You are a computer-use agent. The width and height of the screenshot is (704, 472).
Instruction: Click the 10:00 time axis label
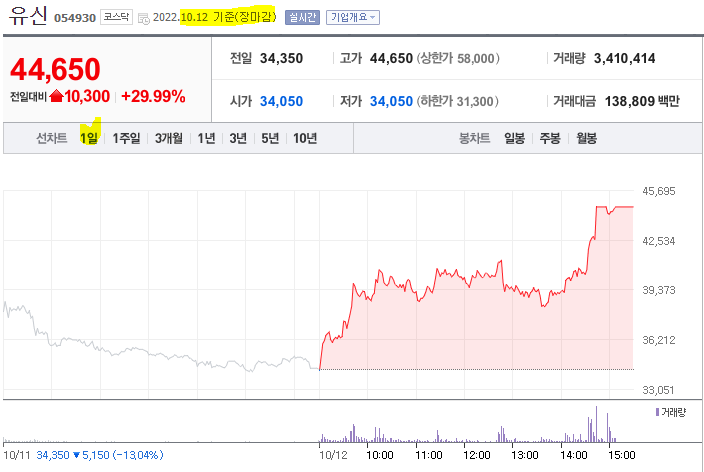point(380,455)
